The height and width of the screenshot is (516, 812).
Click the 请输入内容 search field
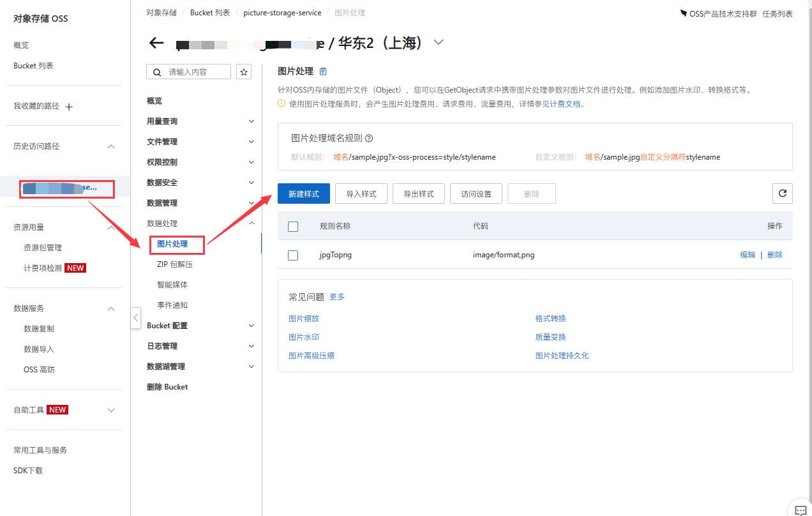[x=195, y=72]
